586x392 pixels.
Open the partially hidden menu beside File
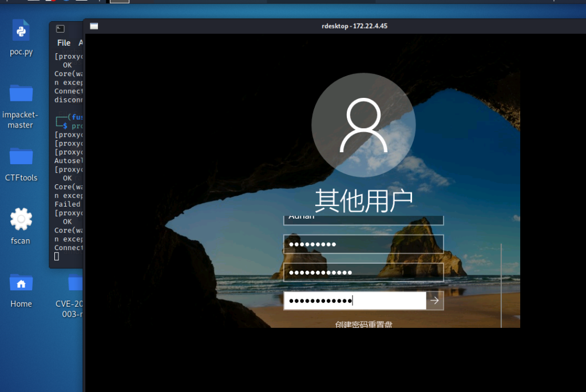point(81,43)
